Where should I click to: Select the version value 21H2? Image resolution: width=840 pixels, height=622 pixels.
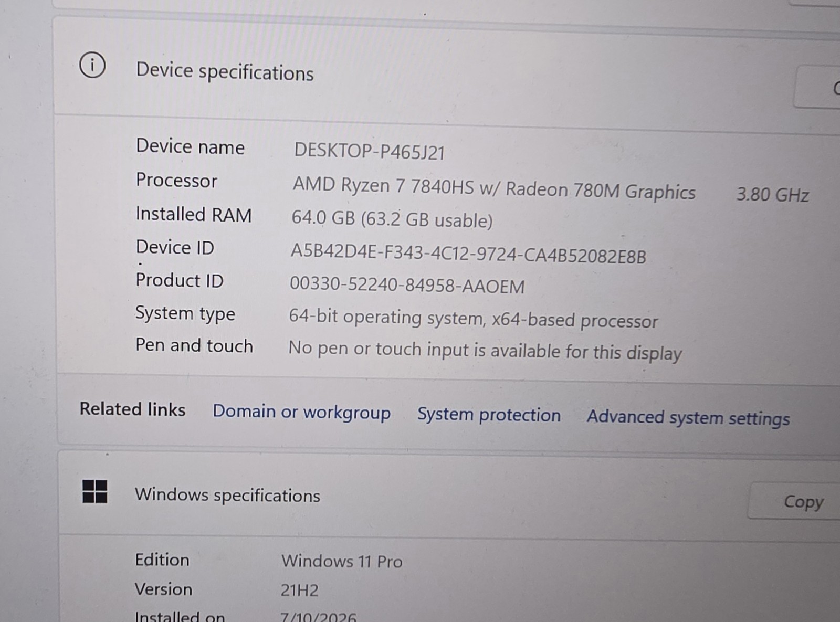[299, 590]
